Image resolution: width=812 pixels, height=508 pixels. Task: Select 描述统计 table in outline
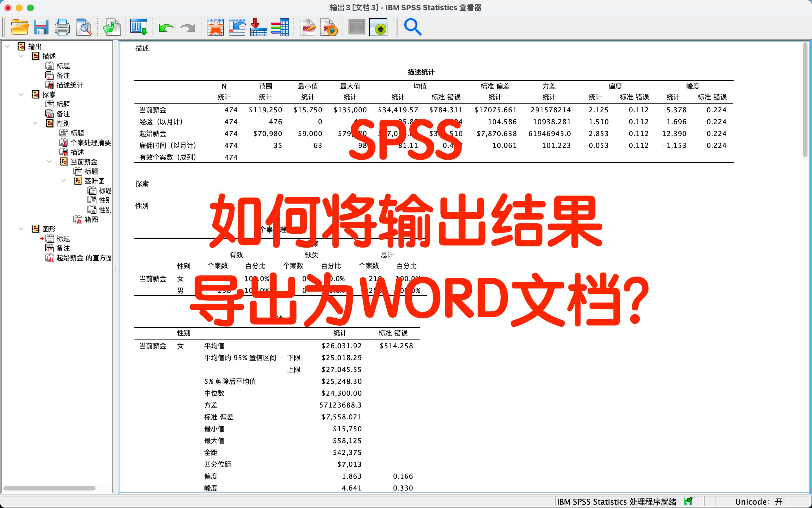pyautogui.click(x=64, y=85)
